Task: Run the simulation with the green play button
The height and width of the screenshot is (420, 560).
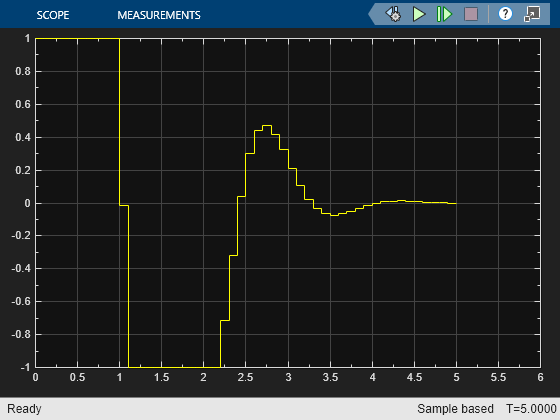Action: pyautogui.click(x=419, y=14)
